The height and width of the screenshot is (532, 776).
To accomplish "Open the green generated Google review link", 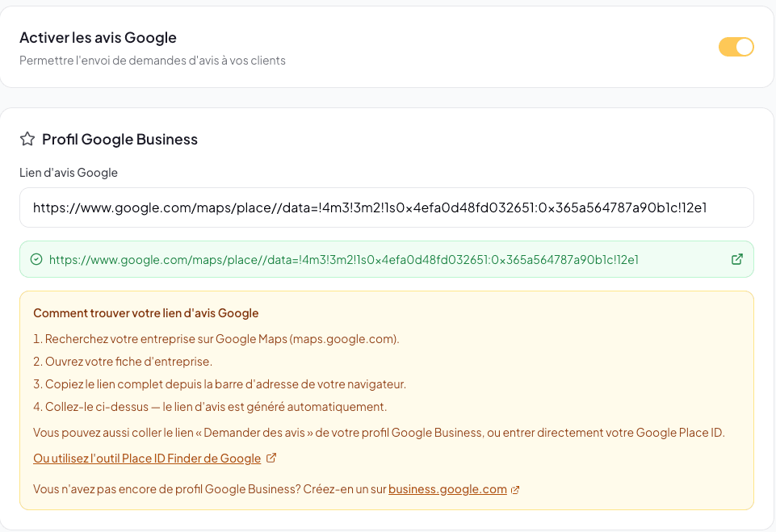I will point(343,259).
